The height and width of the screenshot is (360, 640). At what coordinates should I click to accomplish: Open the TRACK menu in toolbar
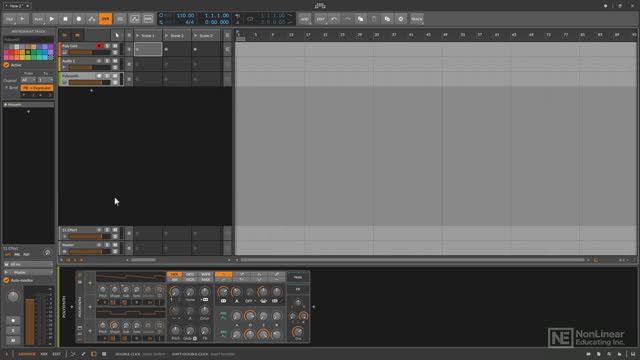click(416, 19)
